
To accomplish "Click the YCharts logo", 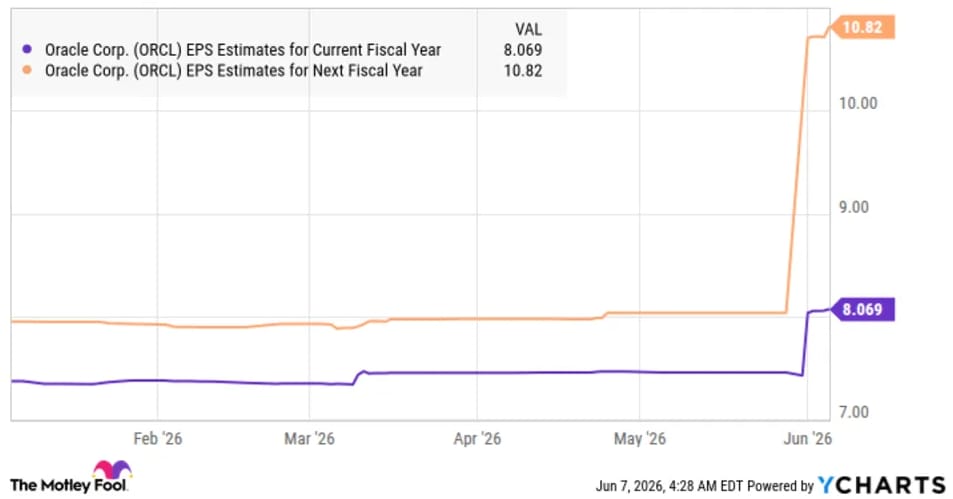I will coord(882,485).
